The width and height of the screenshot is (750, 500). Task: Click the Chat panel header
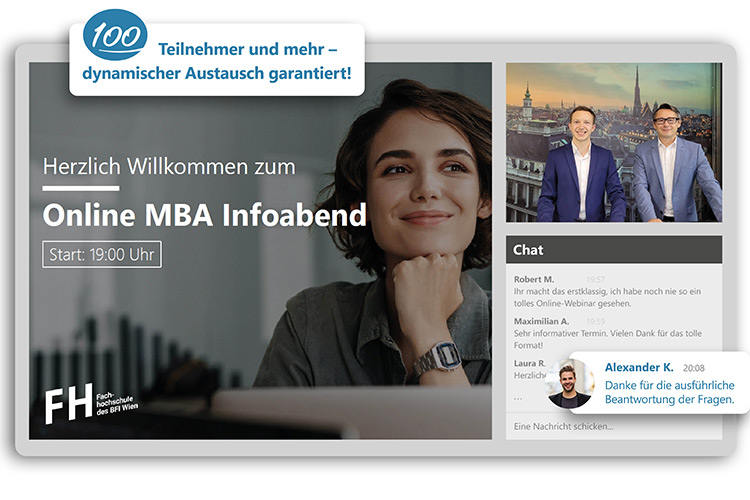tap(614, 250)
